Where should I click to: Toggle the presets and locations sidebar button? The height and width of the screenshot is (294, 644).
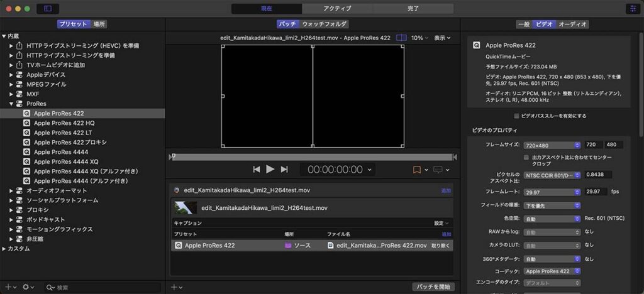click(48, 9)
